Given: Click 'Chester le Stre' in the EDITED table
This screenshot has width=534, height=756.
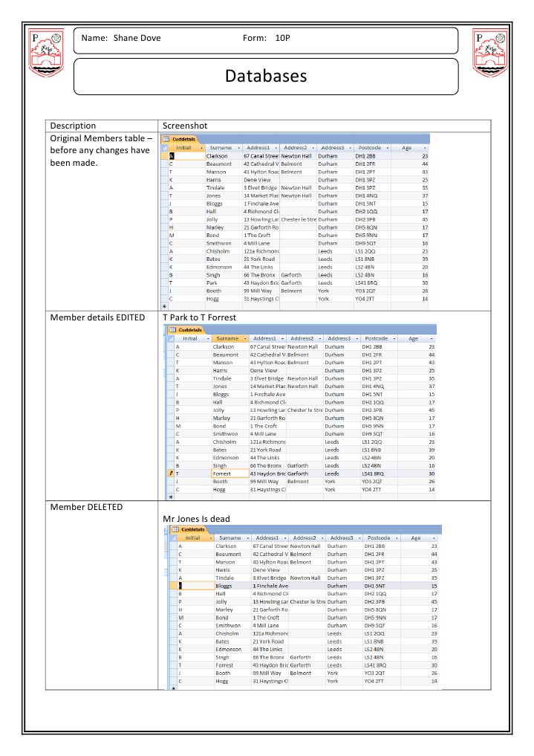Looking at the screenshot, I should click(305, 410).
